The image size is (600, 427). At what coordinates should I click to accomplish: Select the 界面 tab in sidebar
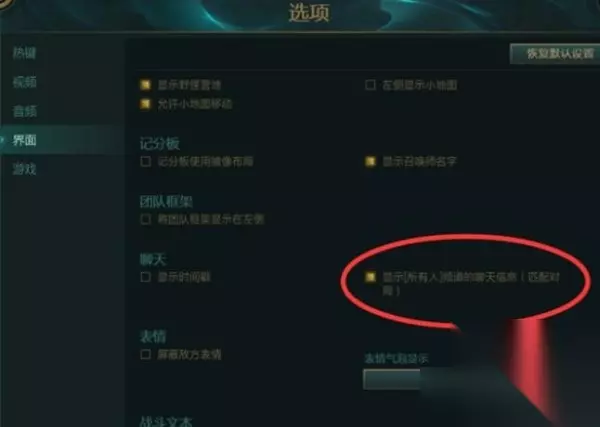point(24,140)
